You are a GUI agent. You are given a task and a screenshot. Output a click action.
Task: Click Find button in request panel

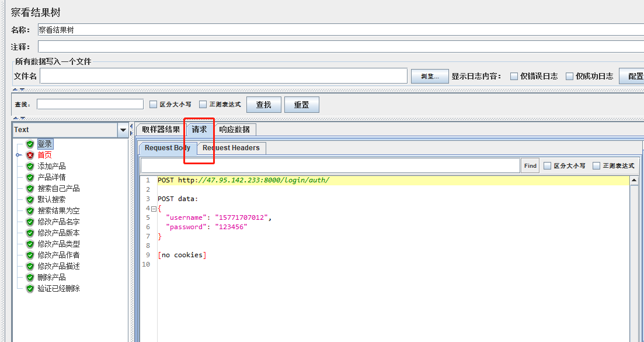tap(530, 165)
